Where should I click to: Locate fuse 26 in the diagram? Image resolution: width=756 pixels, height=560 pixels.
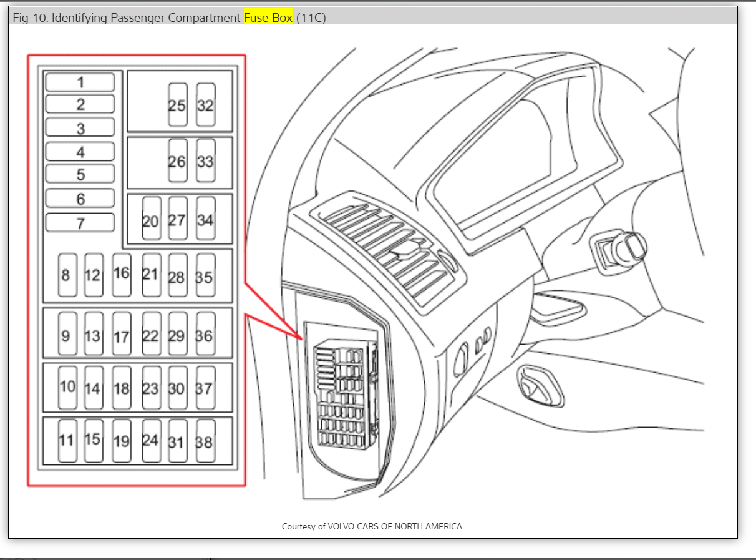(x=177, y=160)
